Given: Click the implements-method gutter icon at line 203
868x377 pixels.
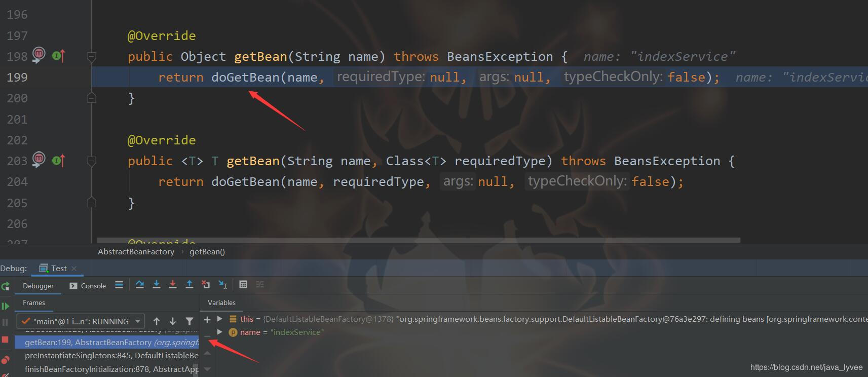Looking at the screenshot, I should coord(59,161).
